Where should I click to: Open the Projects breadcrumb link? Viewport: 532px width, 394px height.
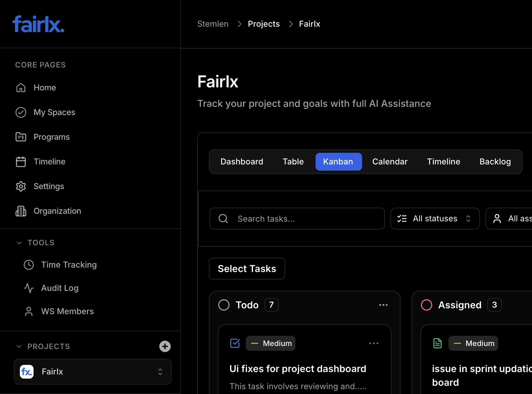click(264, 24)
